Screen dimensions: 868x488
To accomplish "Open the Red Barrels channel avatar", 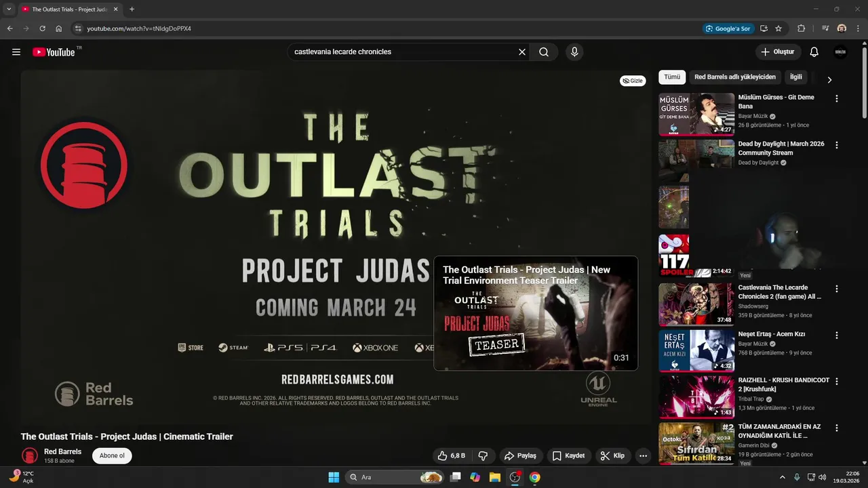I will click(29, 455).
